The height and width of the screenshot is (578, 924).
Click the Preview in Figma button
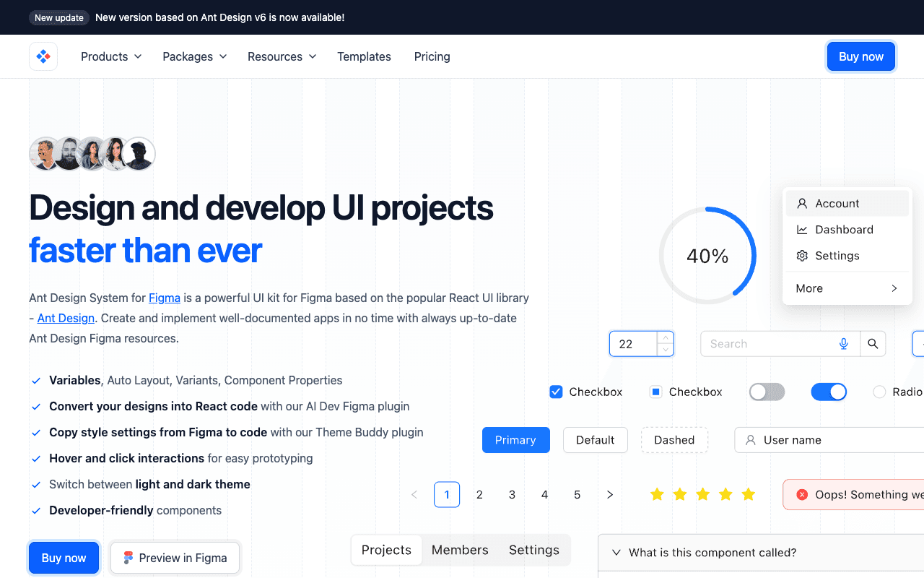click(175, 558)
